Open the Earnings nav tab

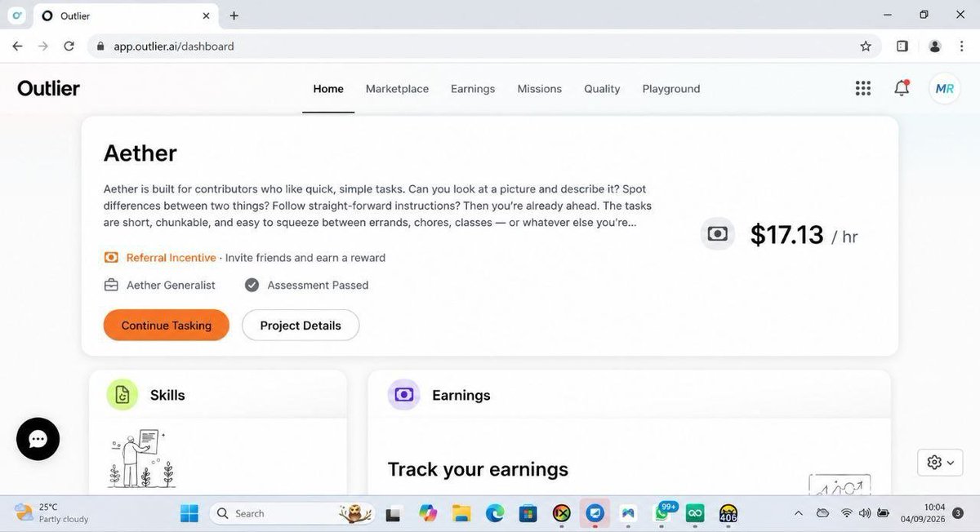(473, 89)
